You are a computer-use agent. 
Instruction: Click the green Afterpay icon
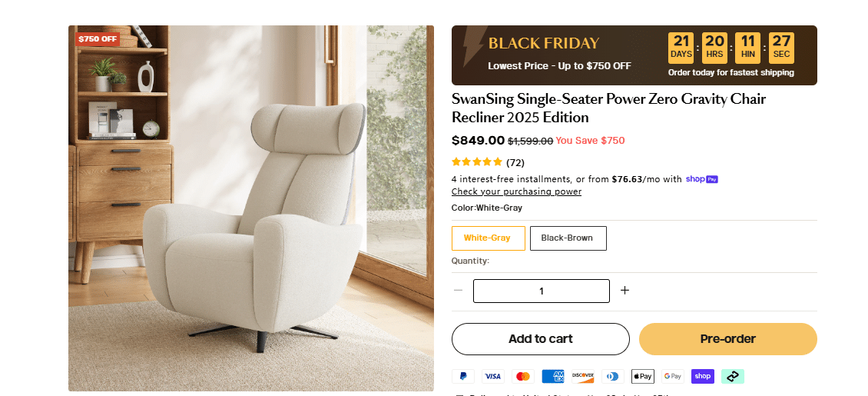tap(733, 376)
